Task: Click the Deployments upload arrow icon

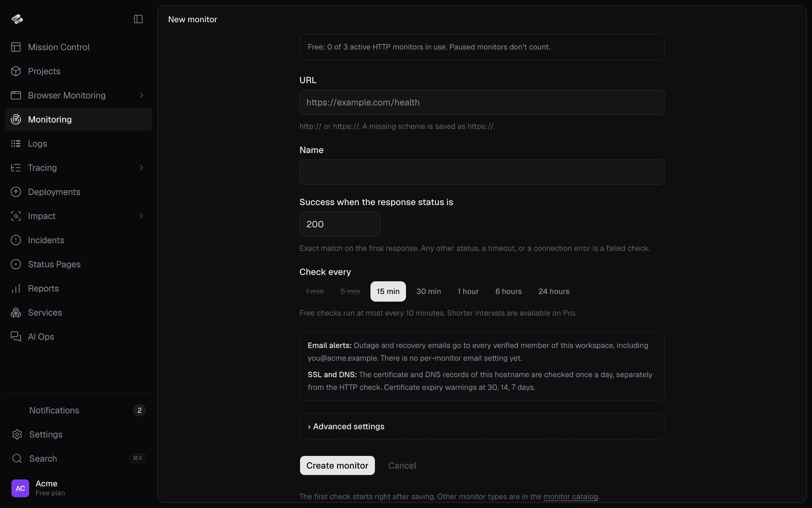Action: 16,192
